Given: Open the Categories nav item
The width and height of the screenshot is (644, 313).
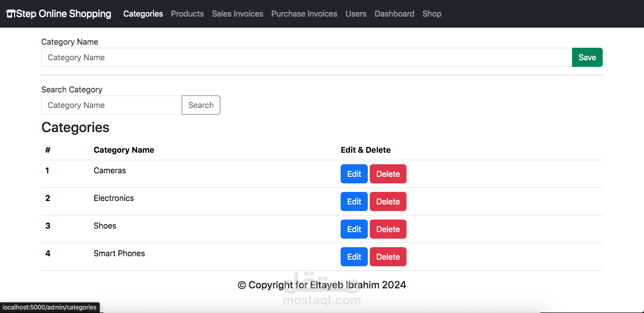Looking at the screenshot, I should (x=143, y=14).
